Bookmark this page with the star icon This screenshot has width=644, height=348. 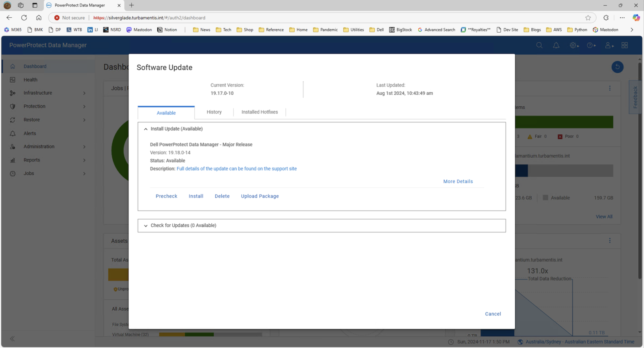[588, 18]
